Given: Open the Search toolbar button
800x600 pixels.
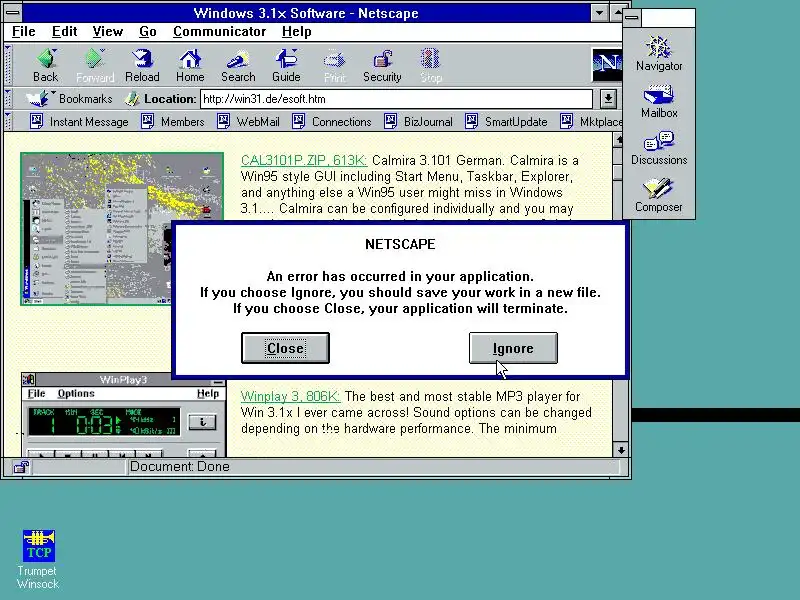Looking at the screenshot, I should click(x=238, y=65).
